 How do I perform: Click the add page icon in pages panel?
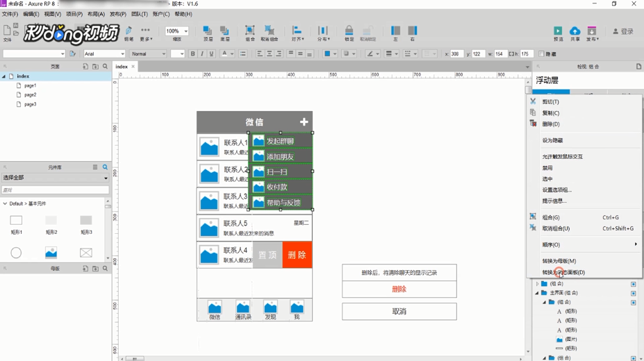click(85, 67)
